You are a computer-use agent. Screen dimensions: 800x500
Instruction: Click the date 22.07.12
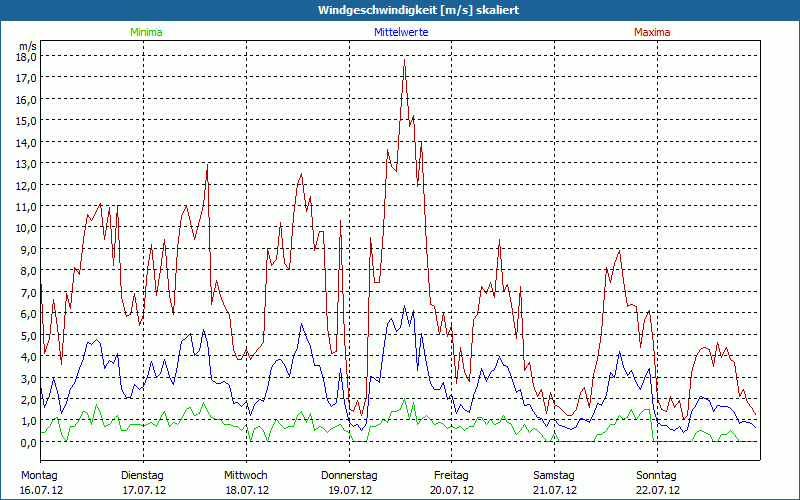(x=658, y=490)
